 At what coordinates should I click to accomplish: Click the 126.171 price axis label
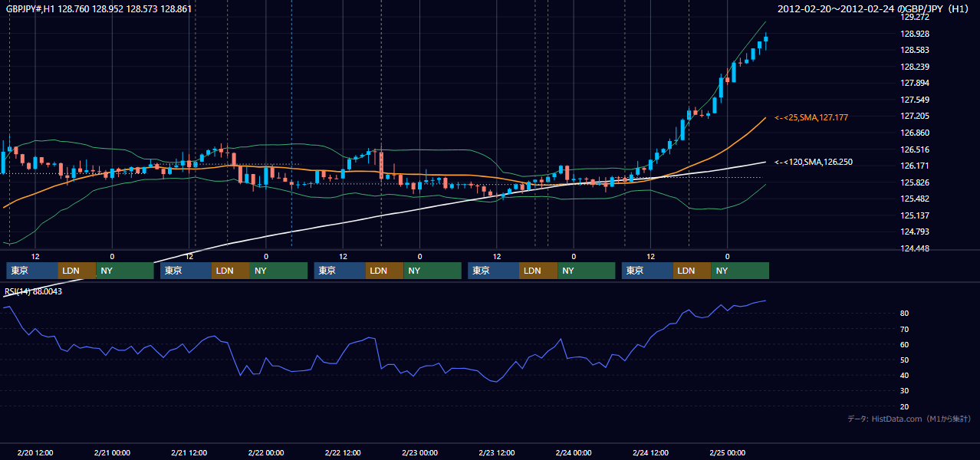coord(916,166)
